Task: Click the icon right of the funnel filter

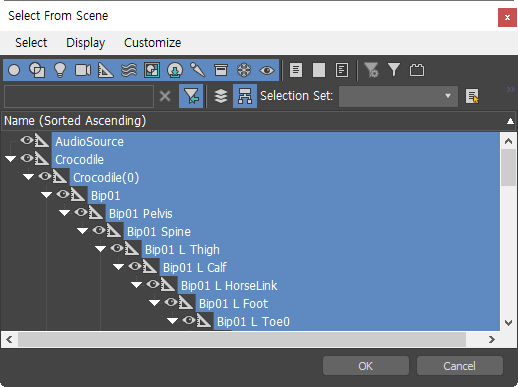Action: [417, 70]
